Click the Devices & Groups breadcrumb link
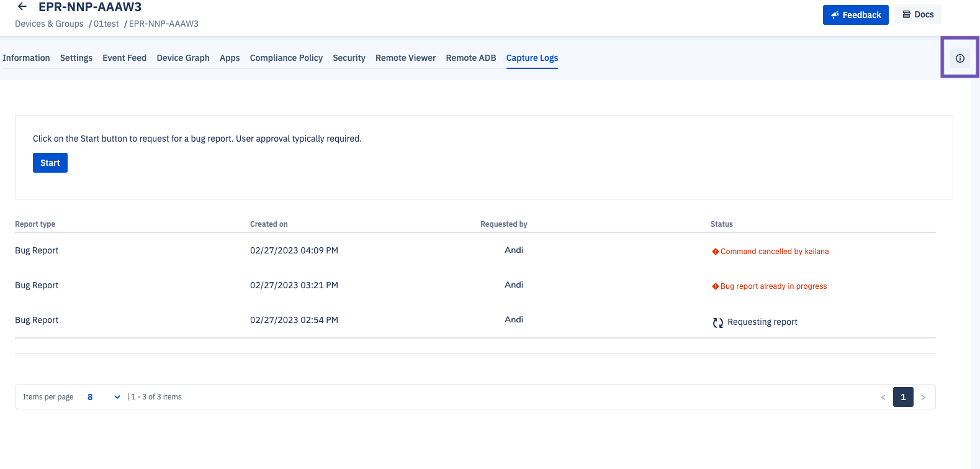This screenshot has width=980, height=469. (49, 24)
